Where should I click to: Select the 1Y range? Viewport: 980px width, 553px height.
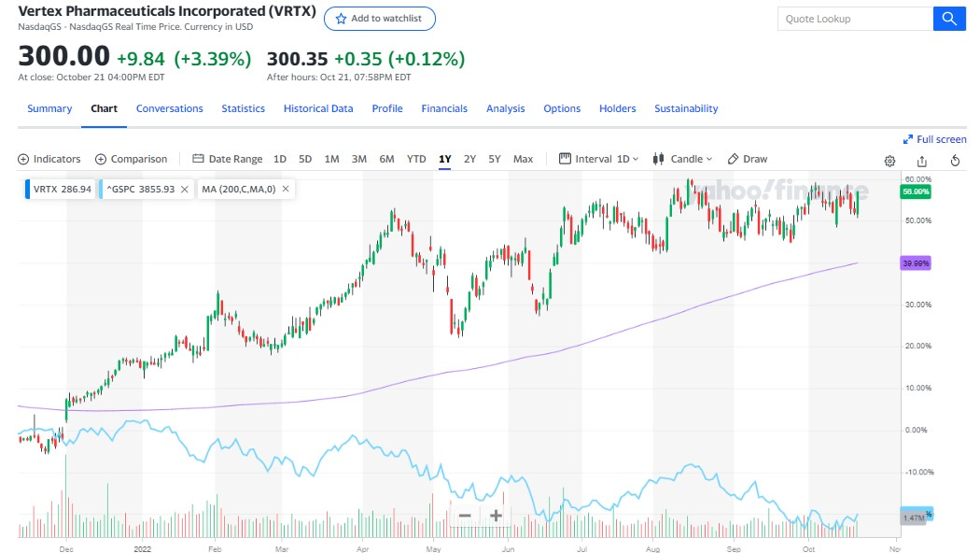click(x=445, y=159)
